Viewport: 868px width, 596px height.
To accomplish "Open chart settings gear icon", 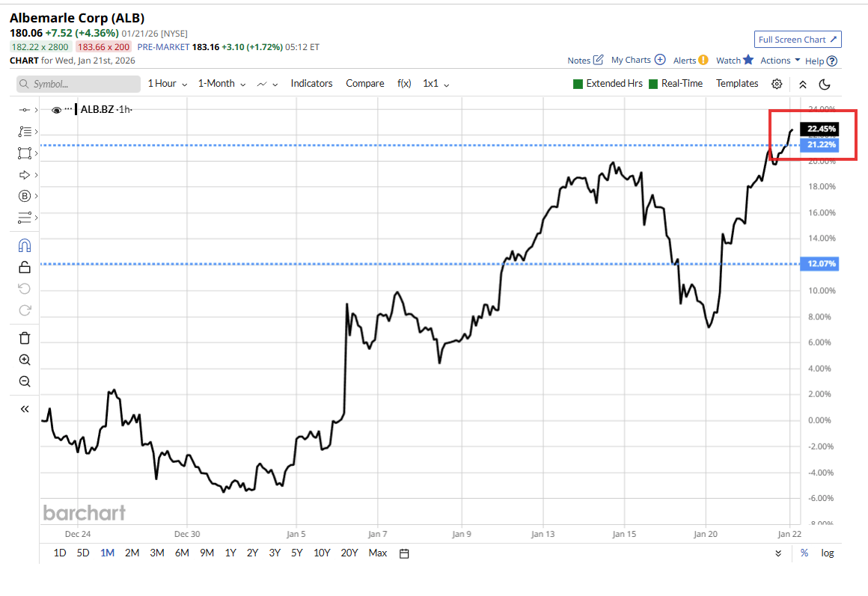I will click(777, 84).
